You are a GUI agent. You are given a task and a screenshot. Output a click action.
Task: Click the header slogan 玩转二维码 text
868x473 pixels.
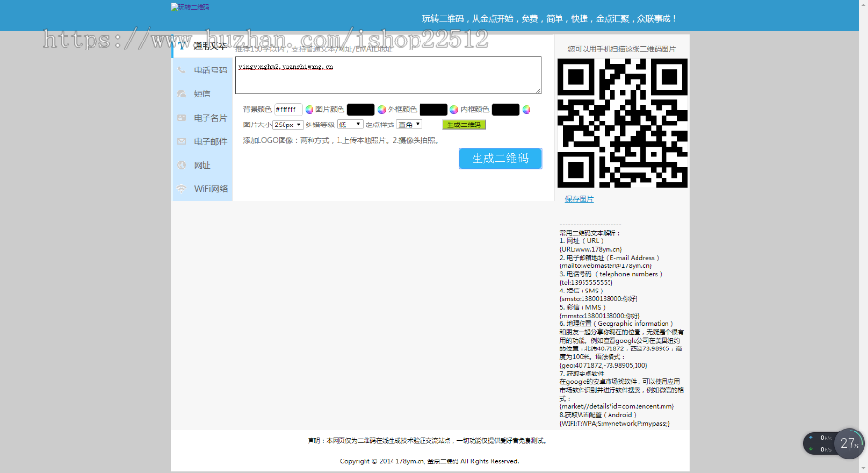click(549, 19)
